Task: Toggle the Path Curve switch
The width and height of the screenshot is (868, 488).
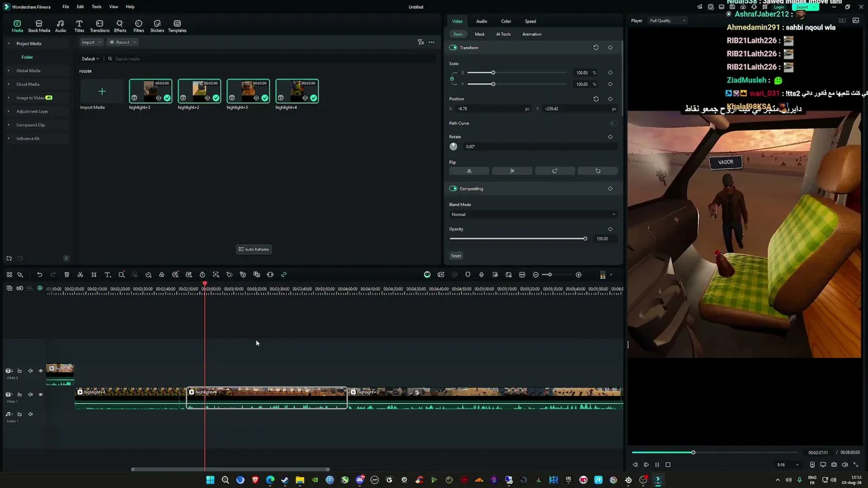Action: (613, 123)
